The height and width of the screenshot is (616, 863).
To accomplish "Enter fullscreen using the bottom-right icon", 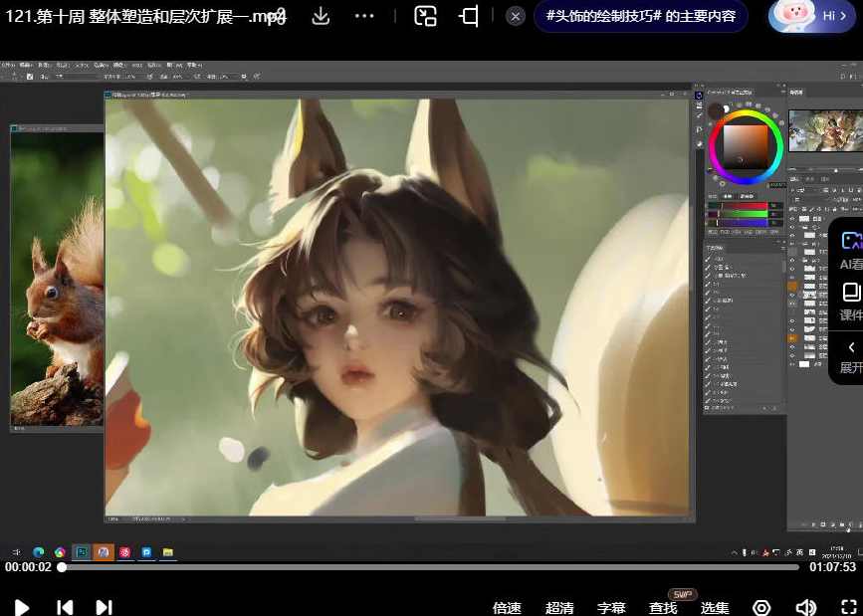I will (848, 606).
